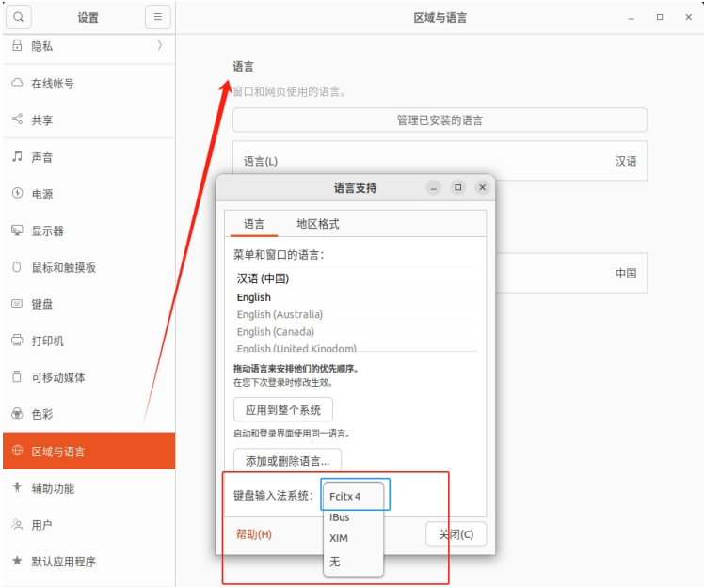This screenshot has width=704, height=588.
Task: Select the cloud icon for 在线帐号
Action: point(17,83)
